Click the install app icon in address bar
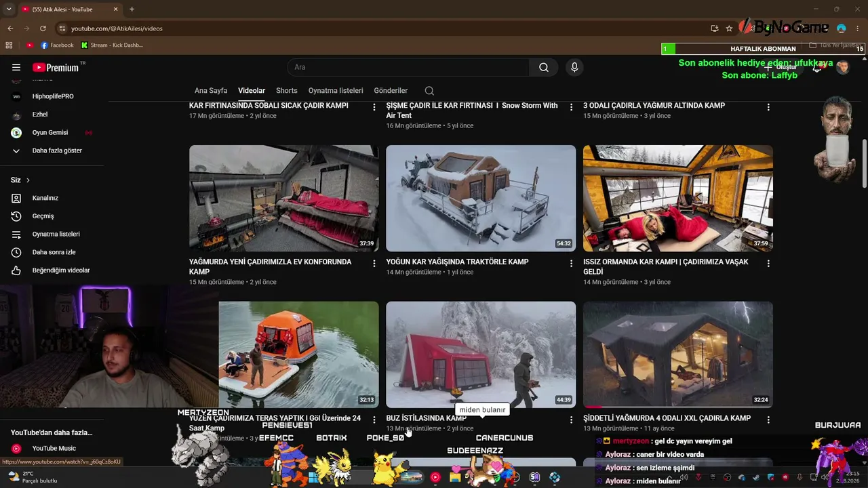Screen dimensions: 868x488 715,28
